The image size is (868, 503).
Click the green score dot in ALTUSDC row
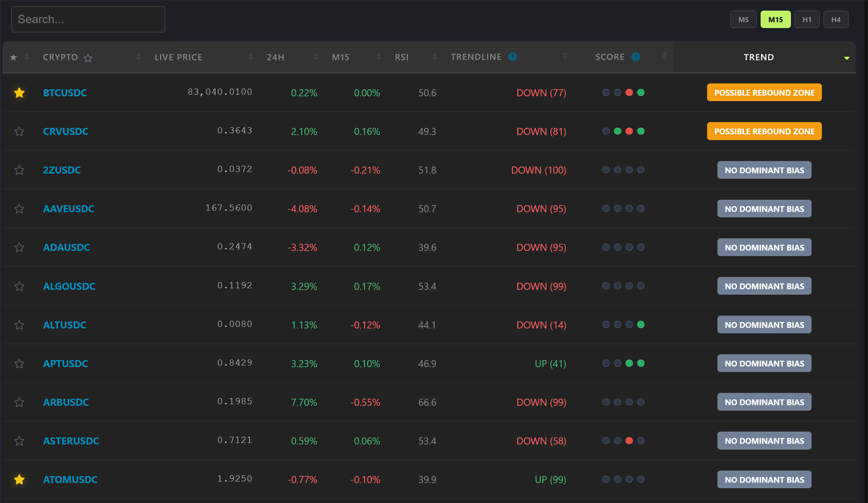tap(641, 325)
